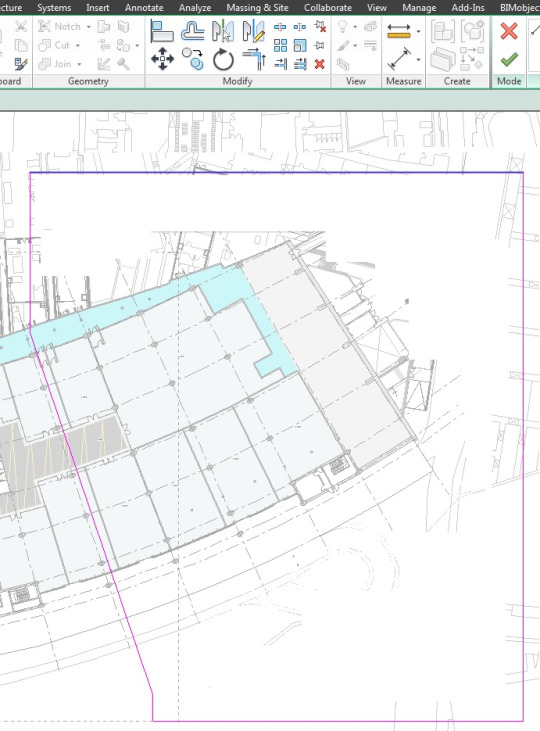The height and width of the screenshot is (731, 540).
Task: Click the red Delete icon in Modify
Action: pyautogui.click(x=319, y=64)
